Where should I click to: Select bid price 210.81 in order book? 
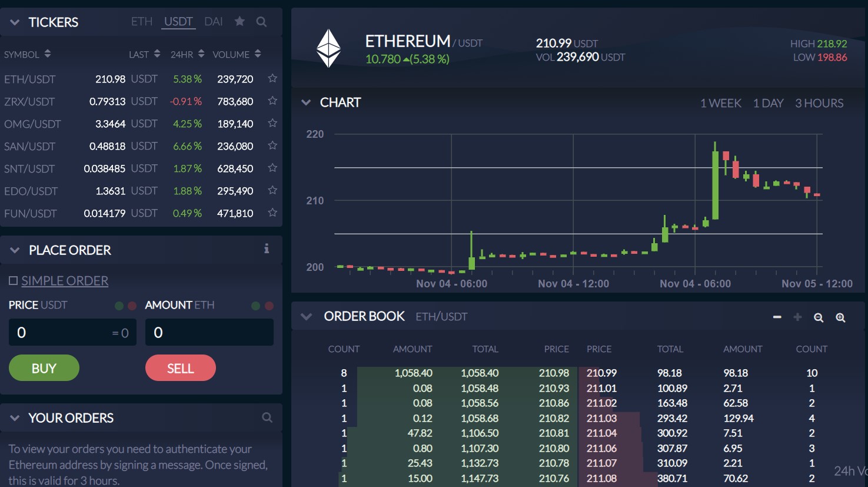pos(554,433)
